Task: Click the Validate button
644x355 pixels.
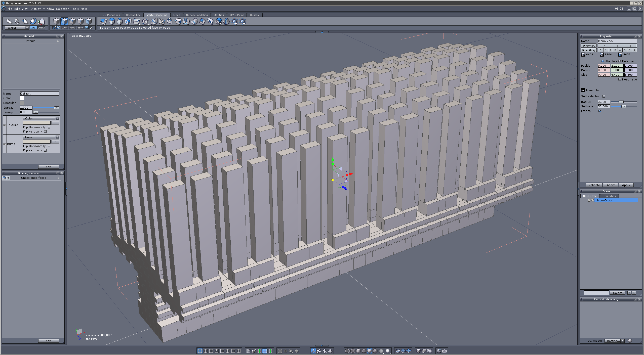Action: (x=594, y=185)
